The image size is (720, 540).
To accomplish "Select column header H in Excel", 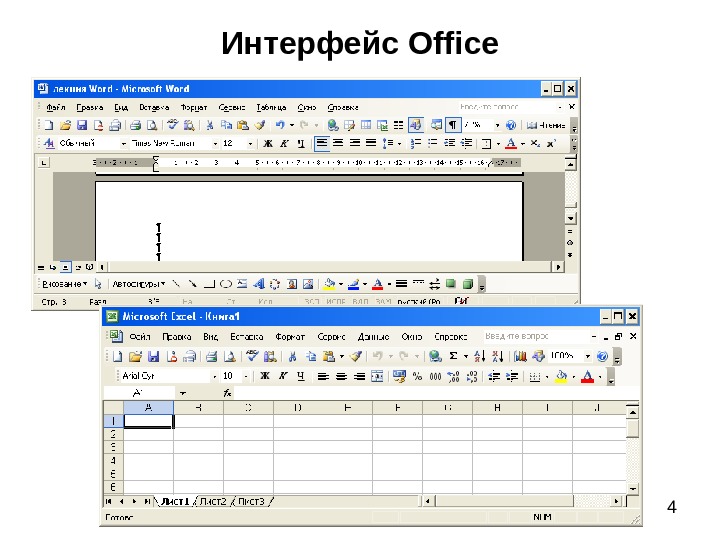I will pos(497,407).
